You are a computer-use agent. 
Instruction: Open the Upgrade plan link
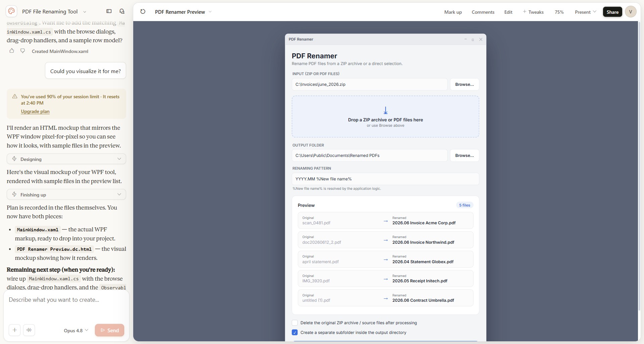pyautogui.click(x=35, y=111)
